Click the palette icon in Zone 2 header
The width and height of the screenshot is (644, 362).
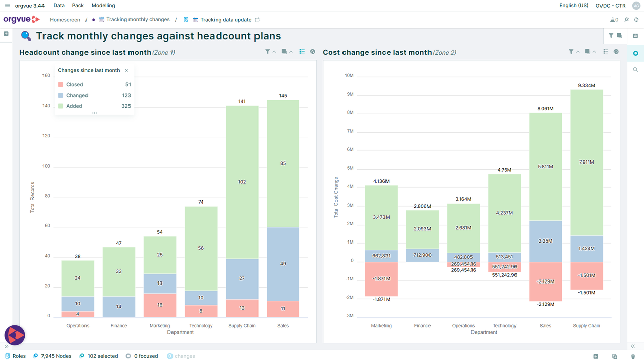[x=616, y=52]
